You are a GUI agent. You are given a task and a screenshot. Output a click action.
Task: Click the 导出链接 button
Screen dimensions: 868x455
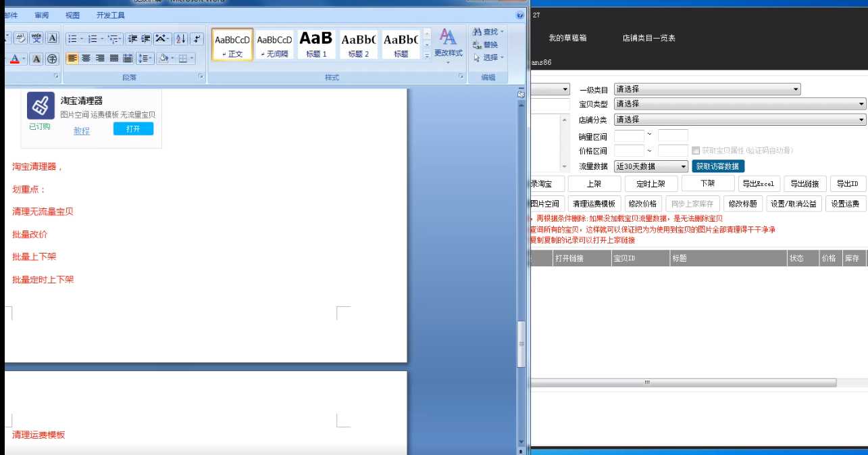point(805,183)
